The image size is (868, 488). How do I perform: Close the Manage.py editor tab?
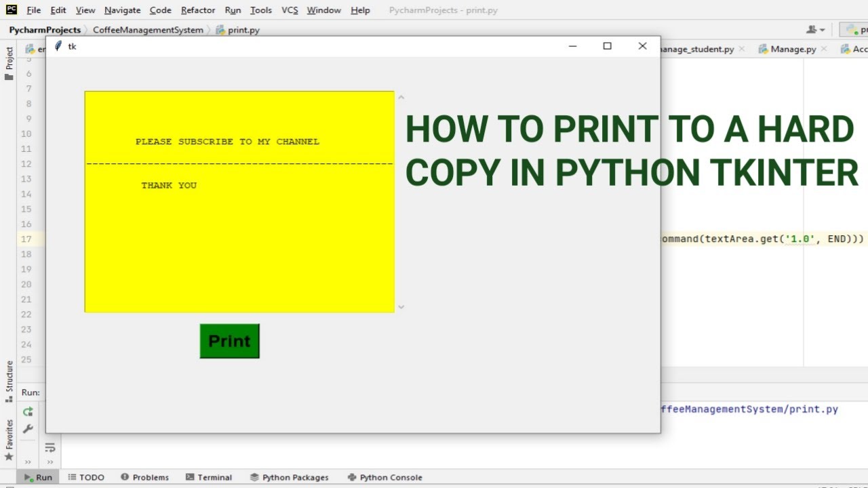pos(823,49)
